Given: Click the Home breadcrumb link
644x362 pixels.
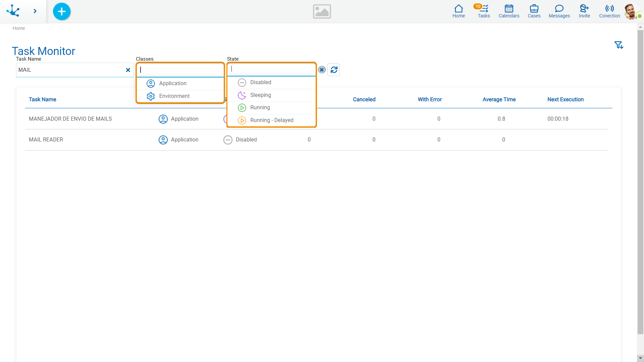Looking at the screenshot, I should (x=19, y=28).
